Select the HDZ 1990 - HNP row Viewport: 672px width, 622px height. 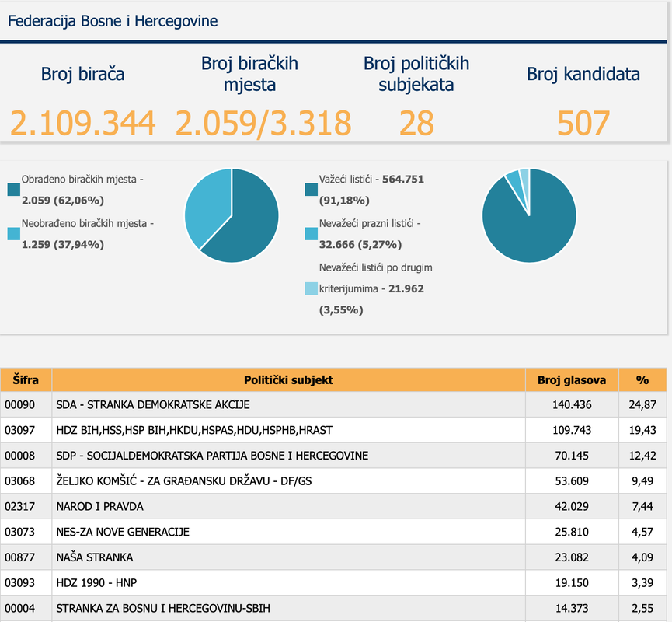tap(333, 582)
